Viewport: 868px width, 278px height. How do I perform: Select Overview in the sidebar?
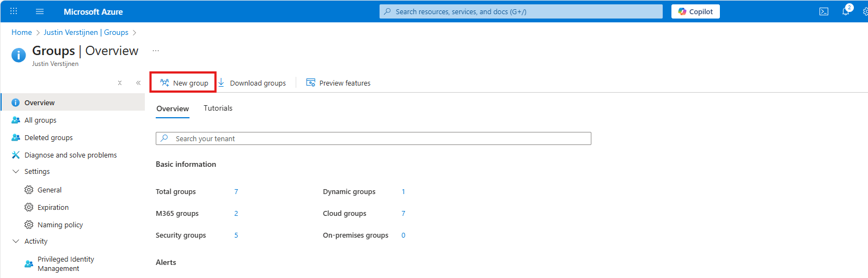73,102
